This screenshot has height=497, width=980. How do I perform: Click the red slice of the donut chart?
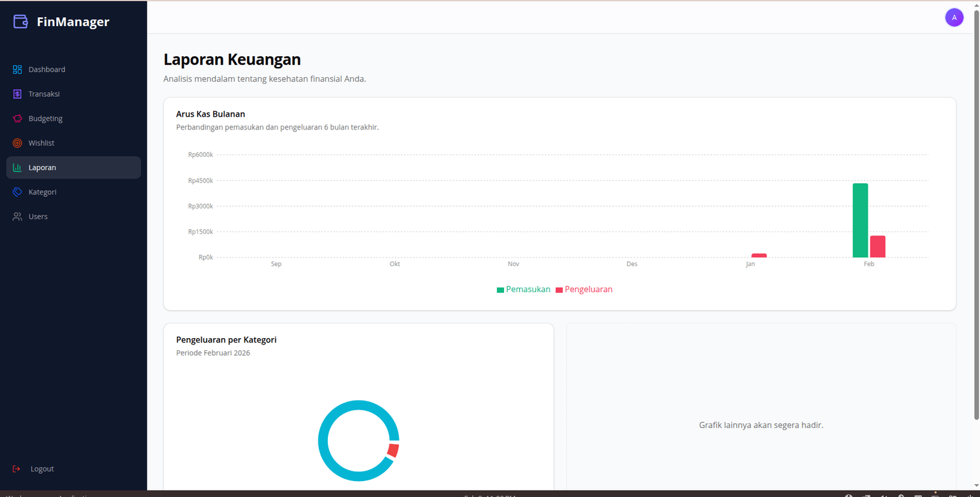click(x=394, y=450)
